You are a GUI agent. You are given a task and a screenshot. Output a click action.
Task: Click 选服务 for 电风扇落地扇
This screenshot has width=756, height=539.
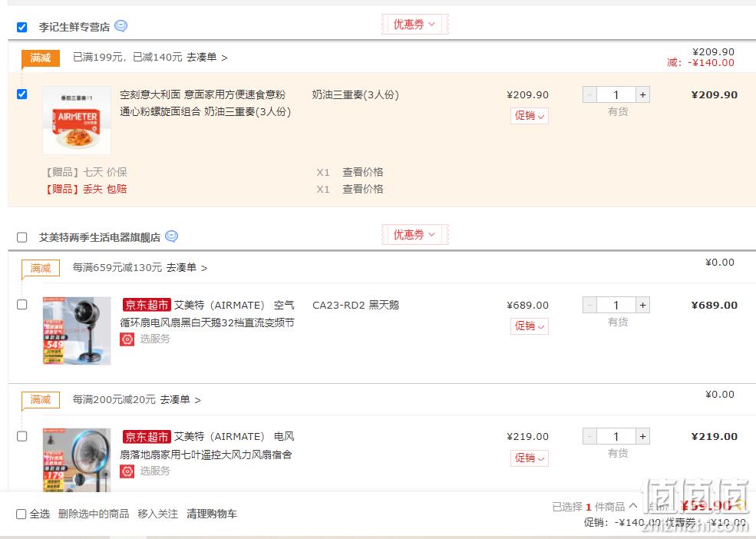point(155,471)
